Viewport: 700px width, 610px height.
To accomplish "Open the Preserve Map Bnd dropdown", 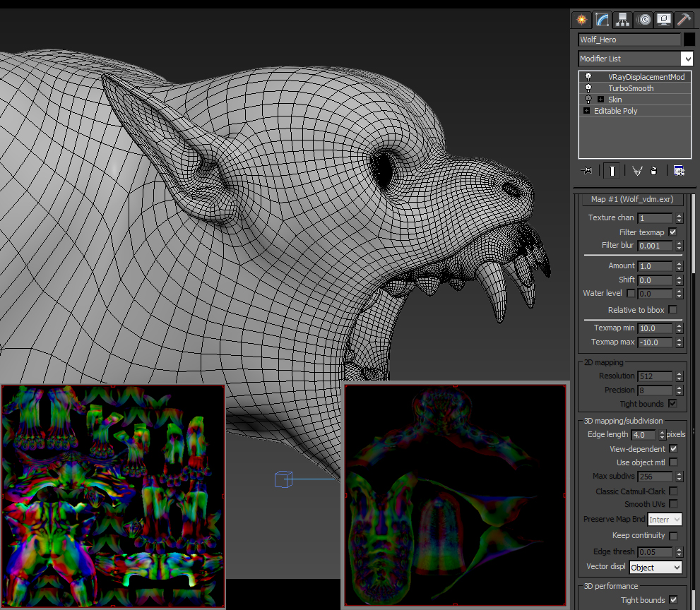I will [664, 520].
